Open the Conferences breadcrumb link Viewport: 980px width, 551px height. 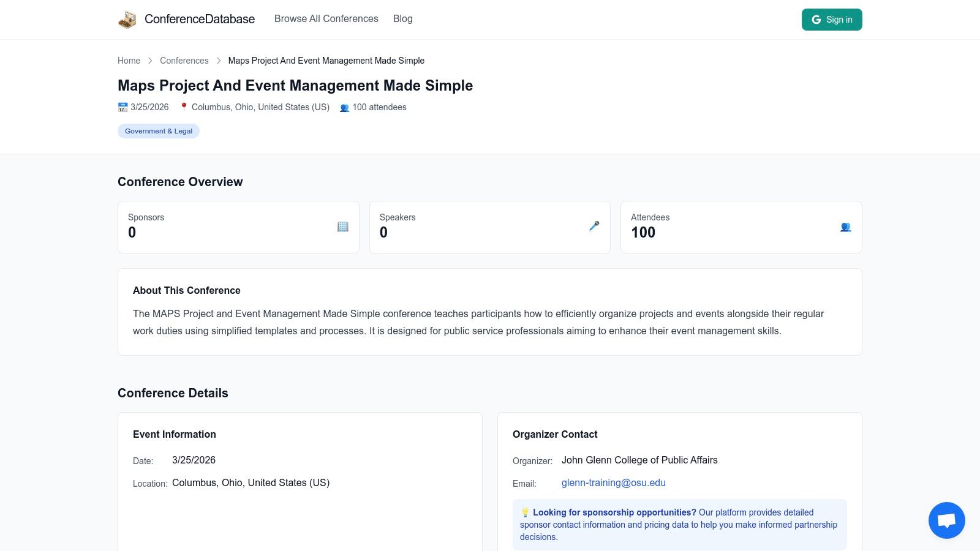[184, 61]
